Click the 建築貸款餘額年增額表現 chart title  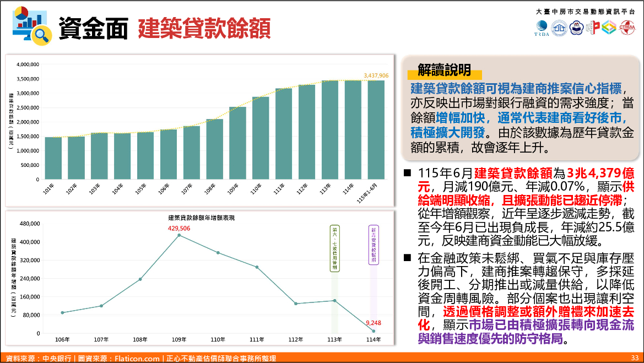pyautogui.click(x=201, y=218)
